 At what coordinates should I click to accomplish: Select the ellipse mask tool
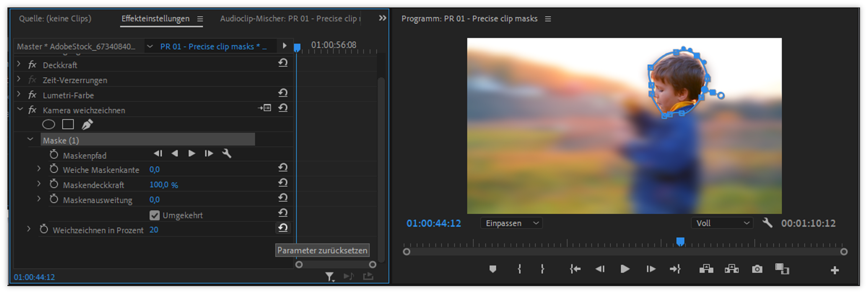pyautogui.click(x=48, y=125)
